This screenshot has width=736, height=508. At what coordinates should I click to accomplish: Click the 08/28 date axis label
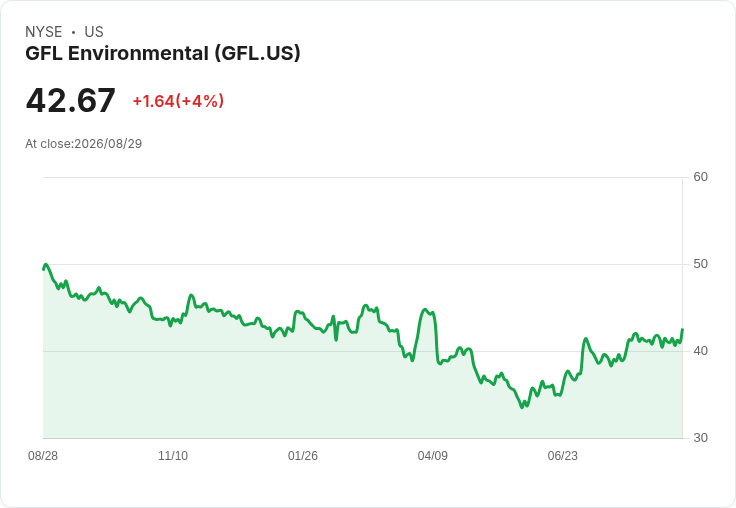[x=43, y=455]
